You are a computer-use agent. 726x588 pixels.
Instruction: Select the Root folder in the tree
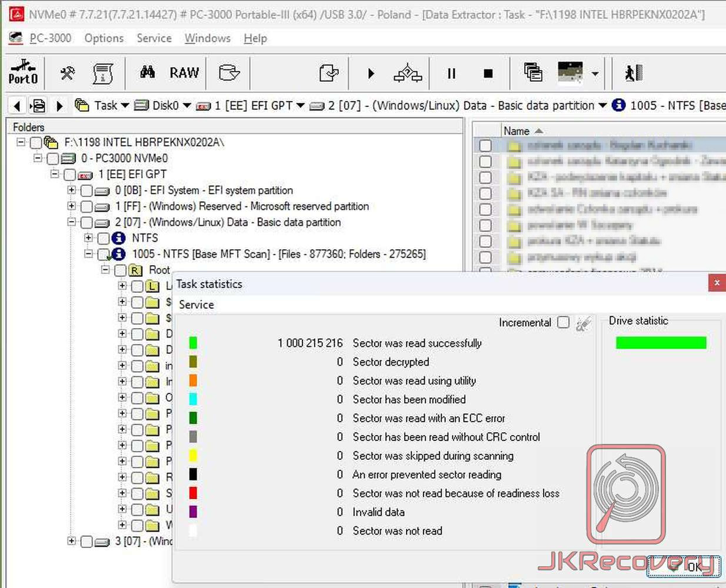coord(159,270)
